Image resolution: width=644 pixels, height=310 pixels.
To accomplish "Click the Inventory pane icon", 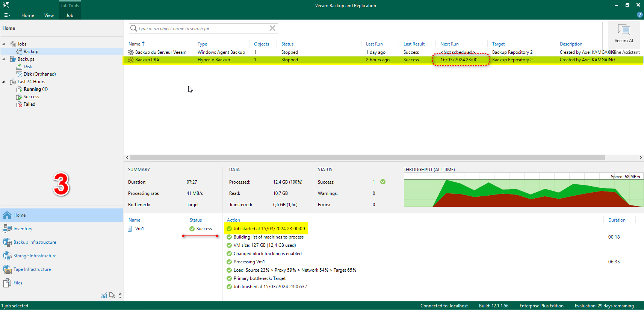I will pyautogui.click(x=7, y=229).
